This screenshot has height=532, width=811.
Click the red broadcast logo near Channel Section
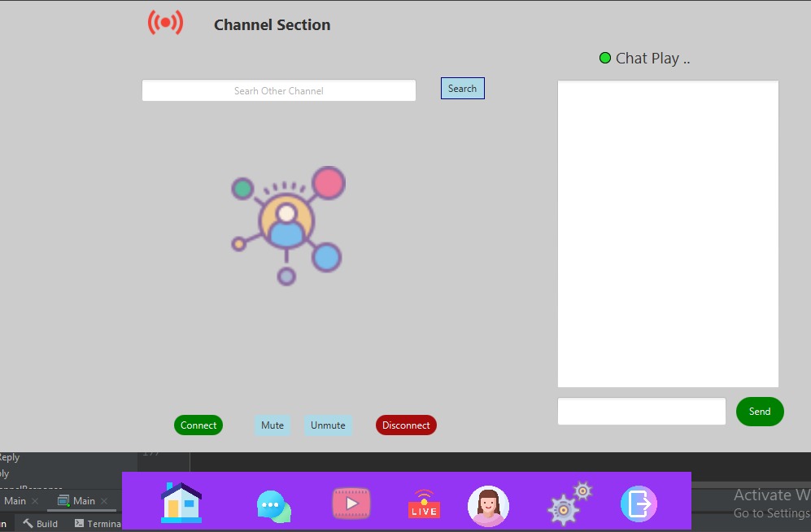click(165, 22)
